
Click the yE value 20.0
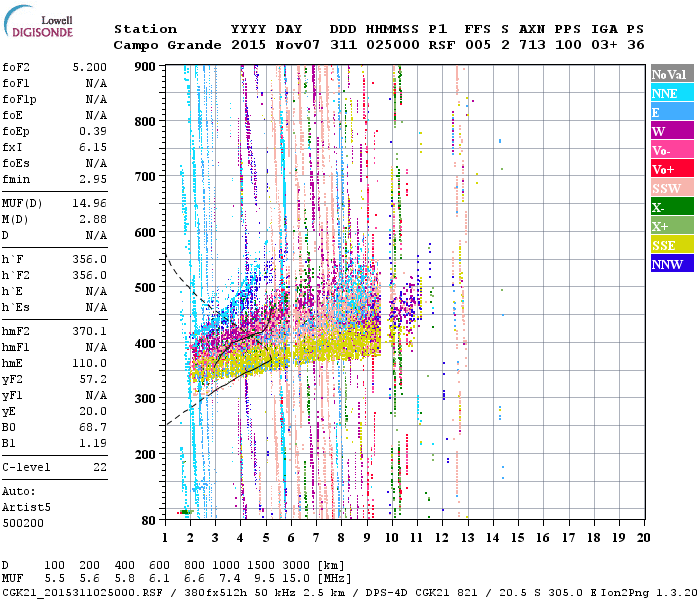click(93, 412)
